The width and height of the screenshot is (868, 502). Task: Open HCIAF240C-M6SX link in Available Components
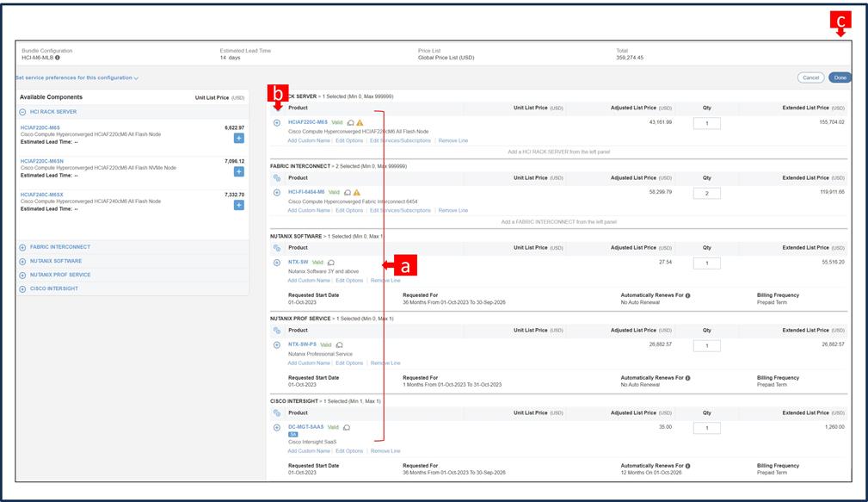(42, 195)
